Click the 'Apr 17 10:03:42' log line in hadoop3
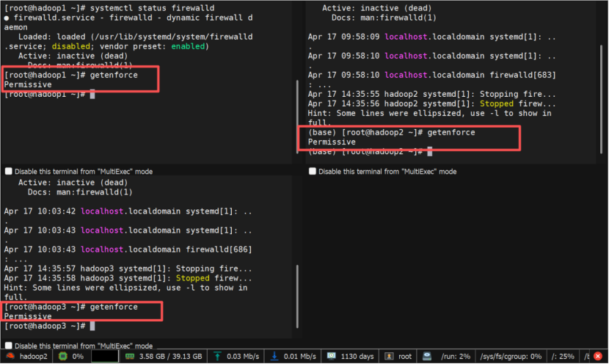Screen dimensions: 609x364 [x=128, y=211]
